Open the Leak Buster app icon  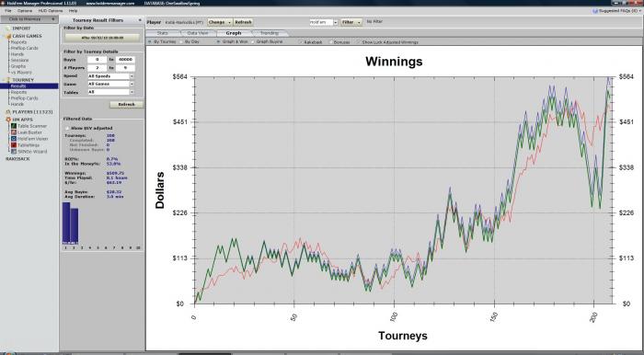tap(14, 132)
